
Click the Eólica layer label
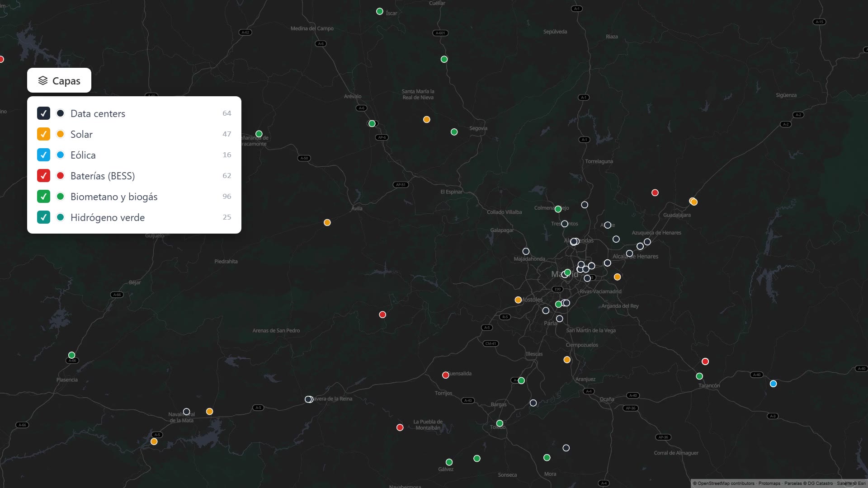click(83, 155)
